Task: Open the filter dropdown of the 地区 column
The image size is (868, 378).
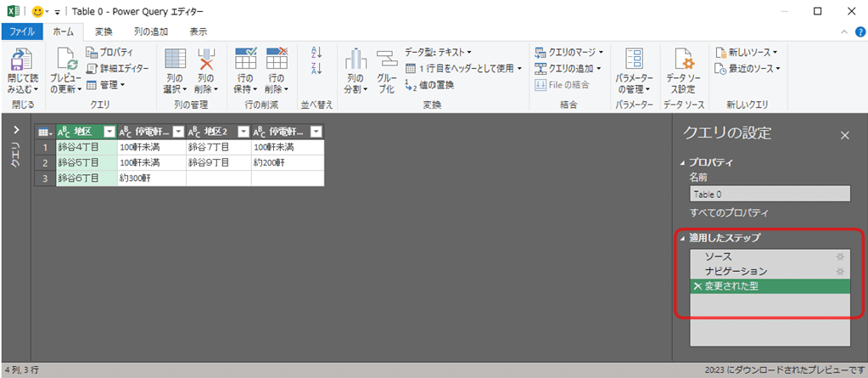Action: (109, 132)
